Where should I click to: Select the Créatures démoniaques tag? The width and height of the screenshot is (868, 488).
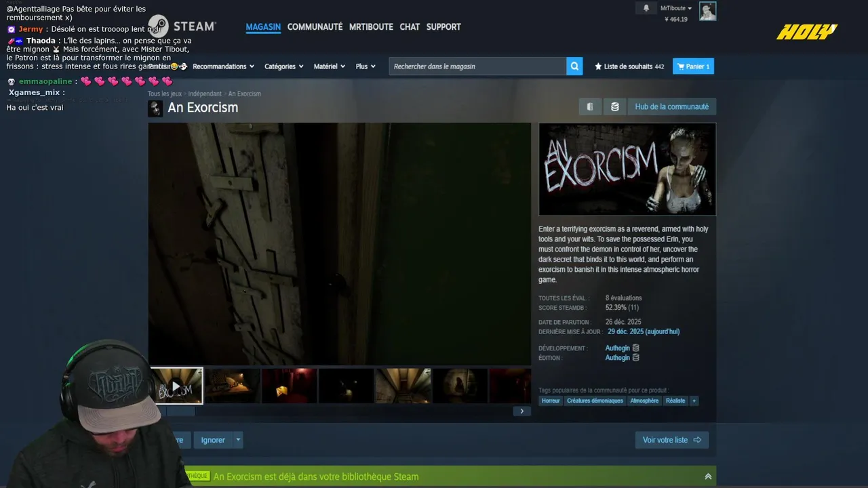point(595,401)
